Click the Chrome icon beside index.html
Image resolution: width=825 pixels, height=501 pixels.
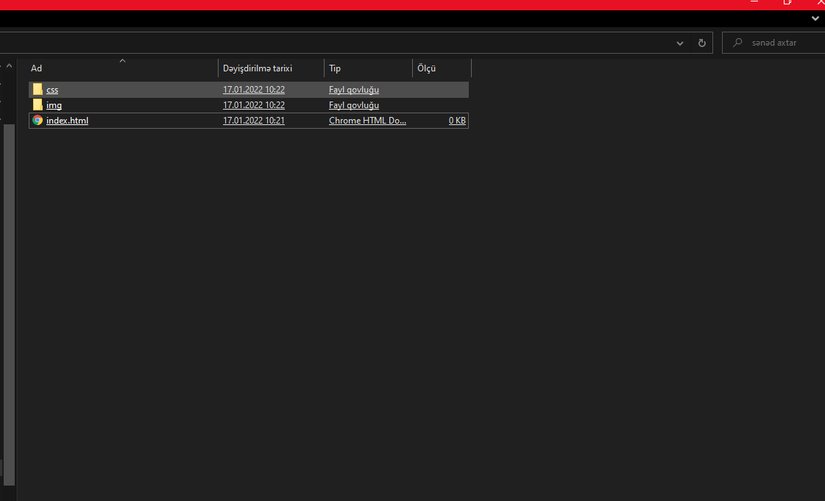point(37,120)
